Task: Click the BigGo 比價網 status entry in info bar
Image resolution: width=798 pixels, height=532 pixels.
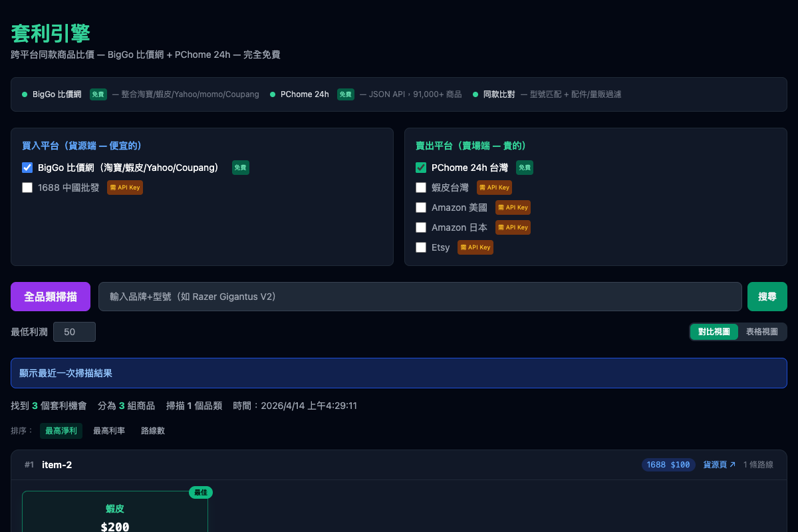Action: 140,94
